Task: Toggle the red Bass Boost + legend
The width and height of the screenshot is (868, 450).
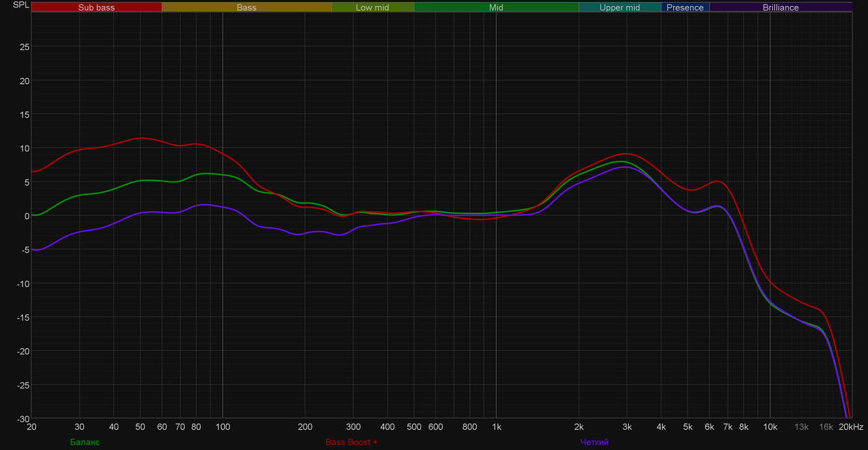Action: 352,442
